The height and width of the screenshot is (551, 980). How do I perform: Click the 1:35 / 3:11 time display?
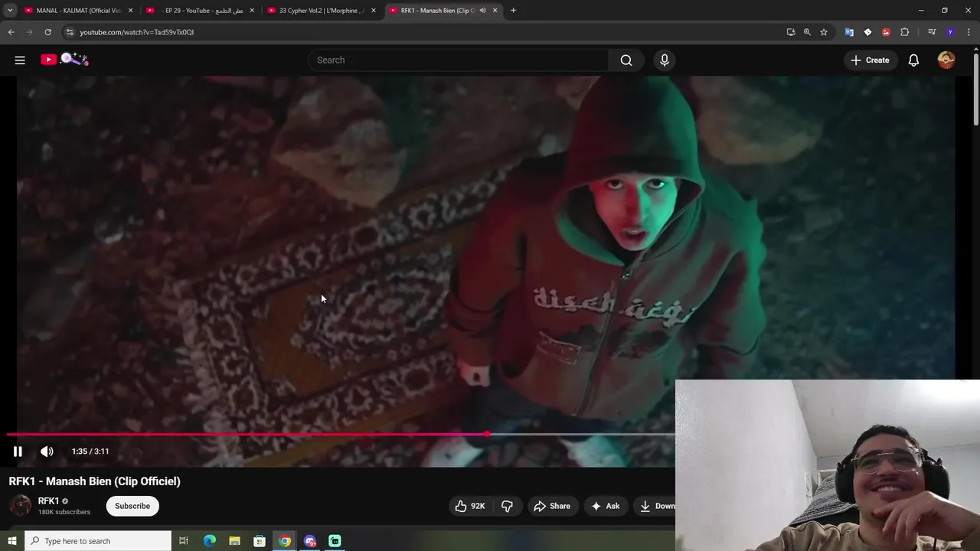coord(90,452)
